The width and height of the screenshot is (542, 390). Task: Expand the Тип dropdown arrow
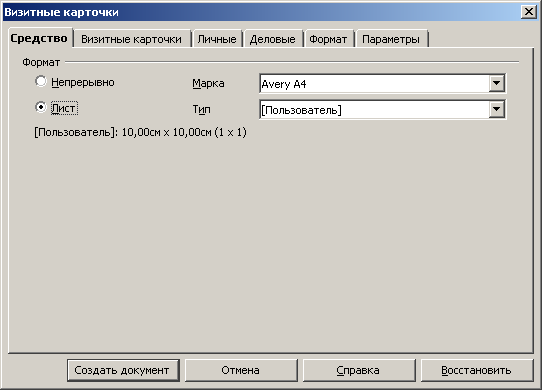point(497,109)
